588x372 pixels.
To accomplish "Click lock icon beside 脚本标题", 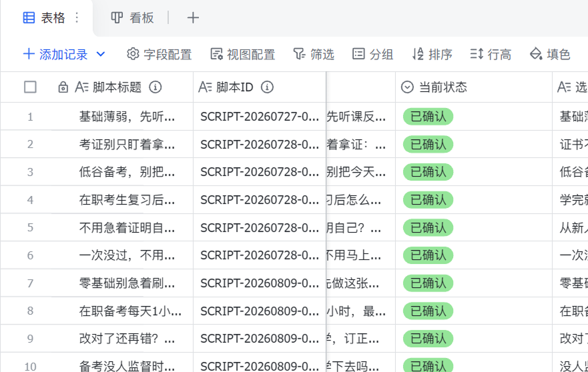I will point(63,87).
